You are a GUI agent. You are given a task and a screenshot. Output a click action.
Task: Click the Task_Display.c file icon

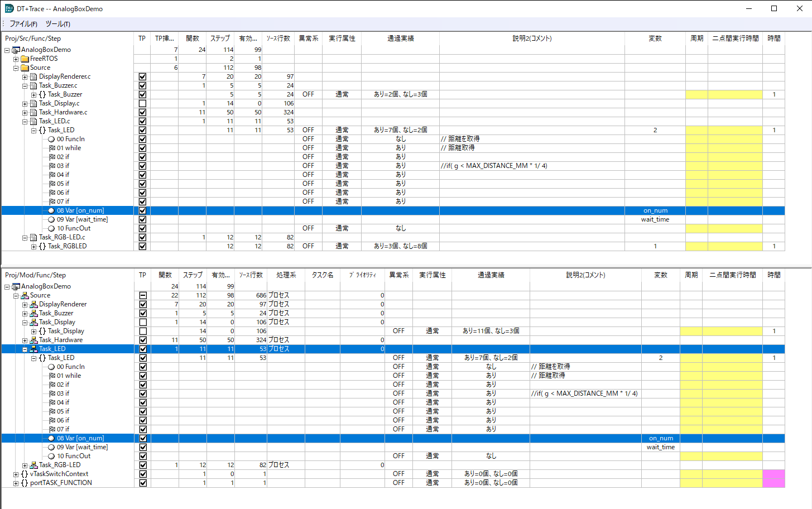click(33, 103)
